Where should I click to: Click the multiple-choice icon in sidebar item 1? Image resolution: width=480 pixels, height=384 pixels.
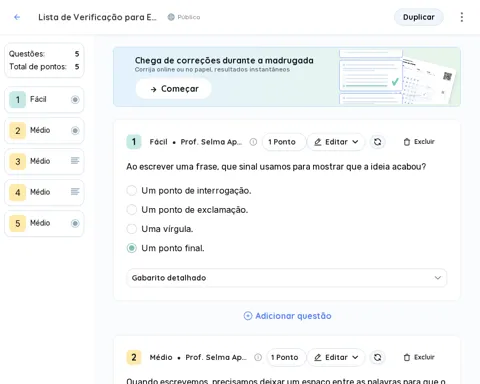(x=75, y=99)
